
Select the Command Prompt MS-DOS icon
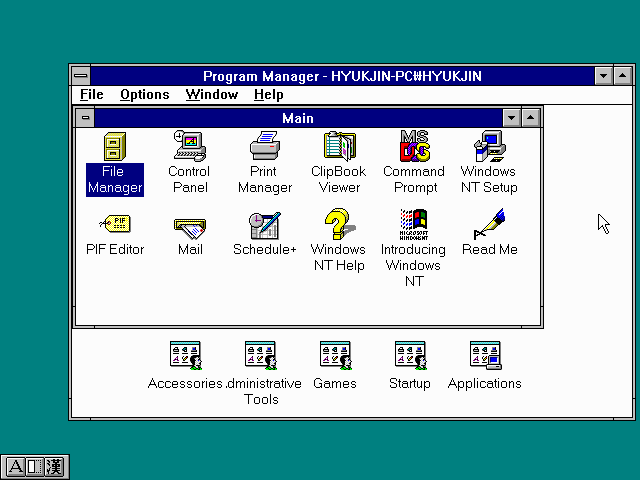(415, 146)
